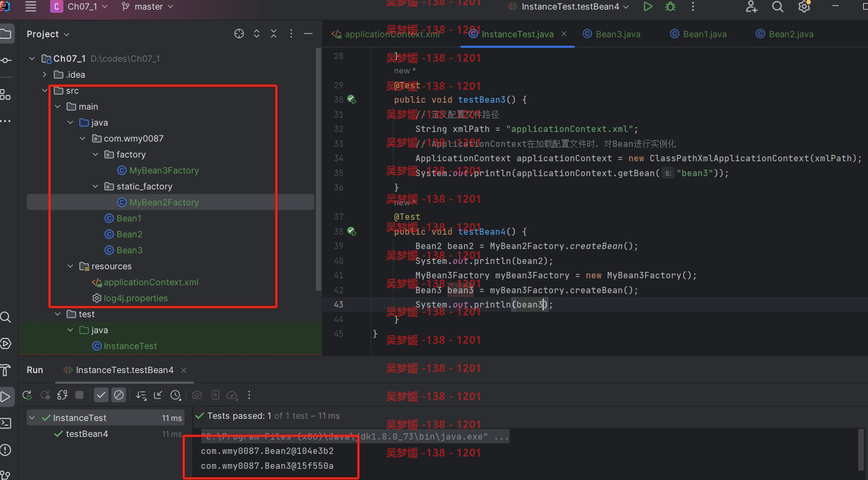The width and height of the screenshot is (868, 480).
Task: Switch to Bean2.java editor tab
Action: pos(784,34)
